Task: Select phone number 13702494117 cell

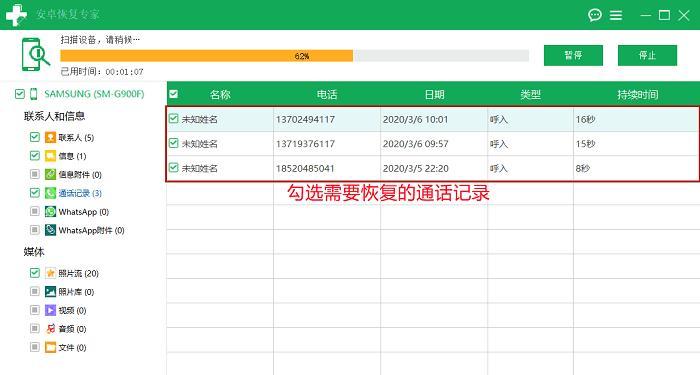Action: pyautogui.click(x=305, y=120)
